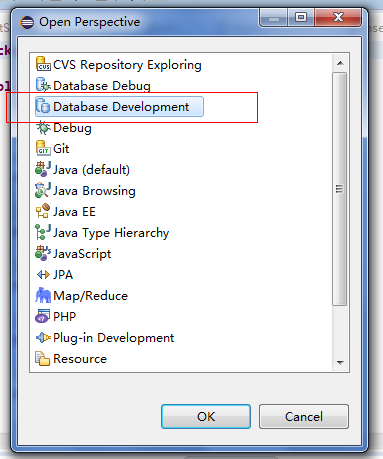Select Java (default) perspective label
This screenshot has height=459, width=383.
pyautogui.click(x=91, y=170)
